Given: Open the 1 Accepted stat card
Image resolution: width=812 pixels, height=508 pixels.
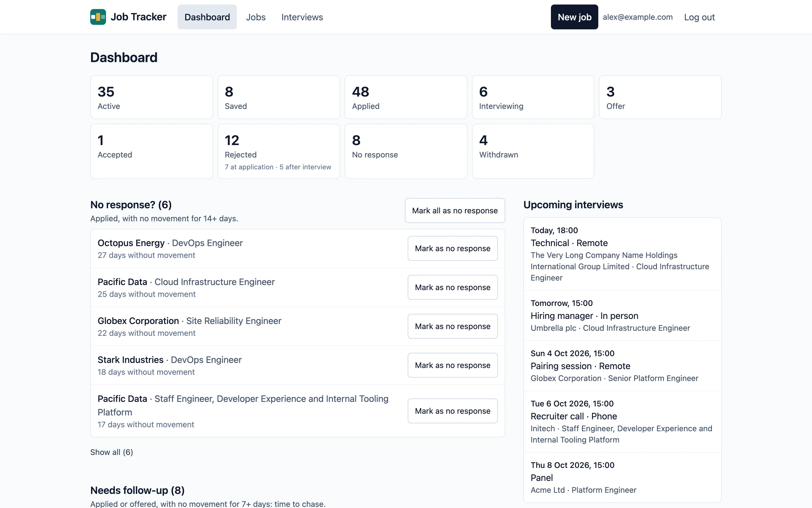Looking at the screenshot, I should coord(152,151).
